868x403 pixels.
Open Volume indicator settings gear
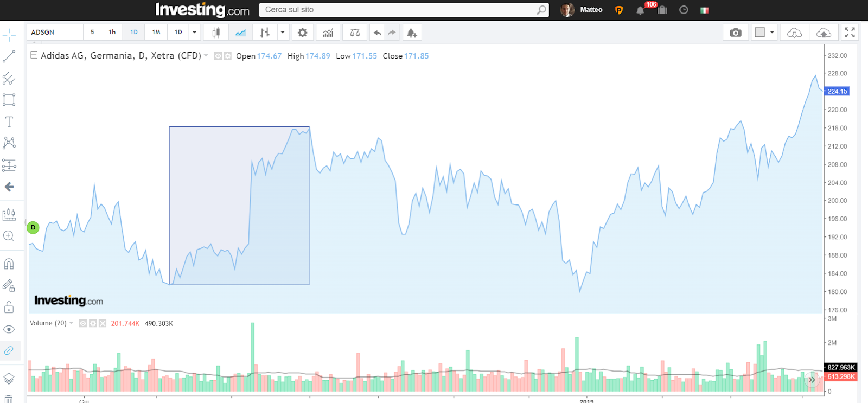tap(93, 323)
